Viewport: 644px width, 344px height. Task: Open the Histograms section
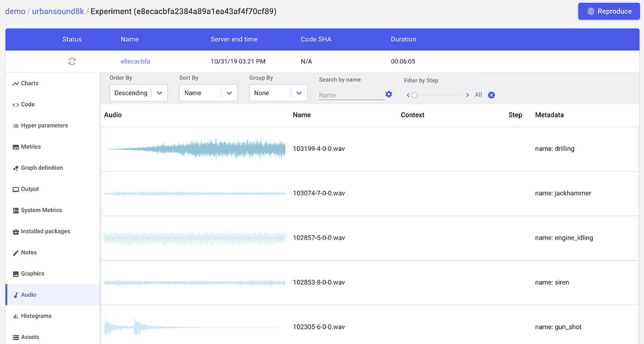pyautogui.click(x=15, y=316)
